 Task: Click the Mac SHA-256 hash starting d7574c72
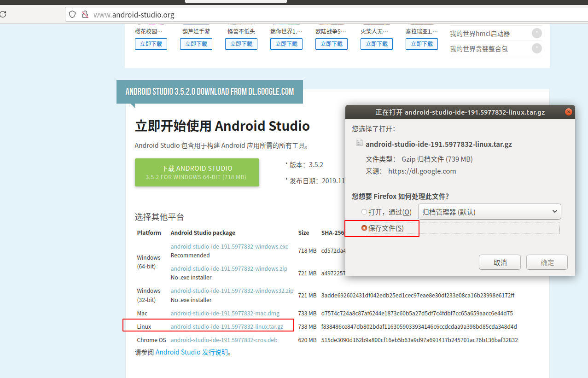pos(417,313)
